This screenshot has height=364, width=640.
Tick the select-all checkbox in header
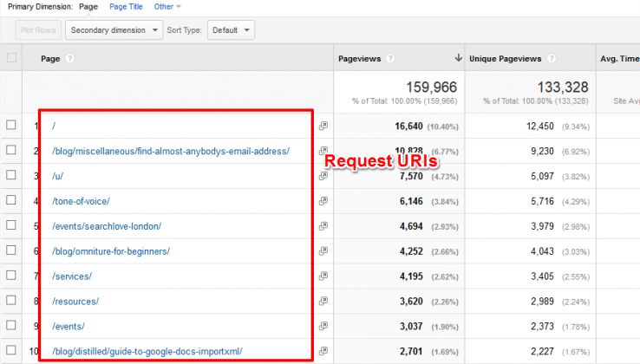(x=11, y=58)
